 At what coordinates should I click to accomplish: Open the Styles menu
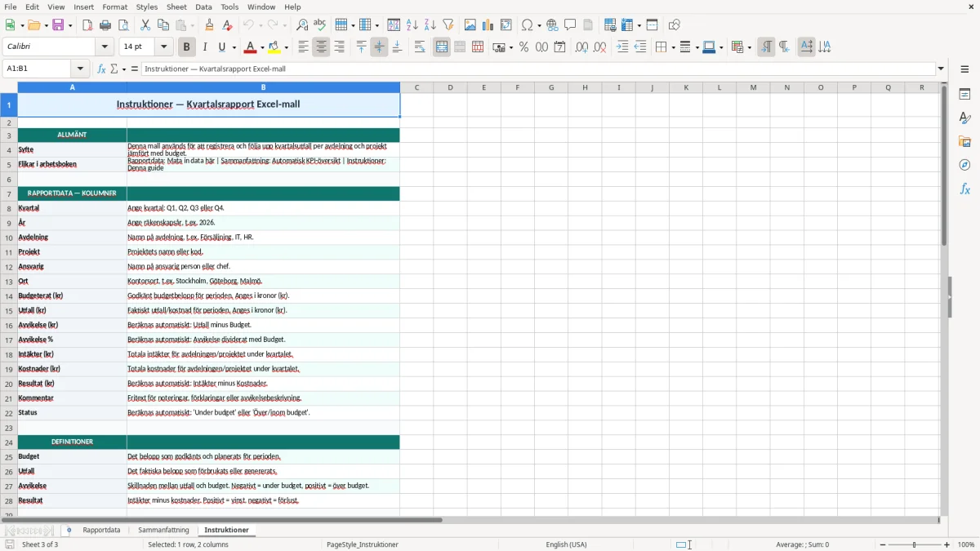click(147, 7)
